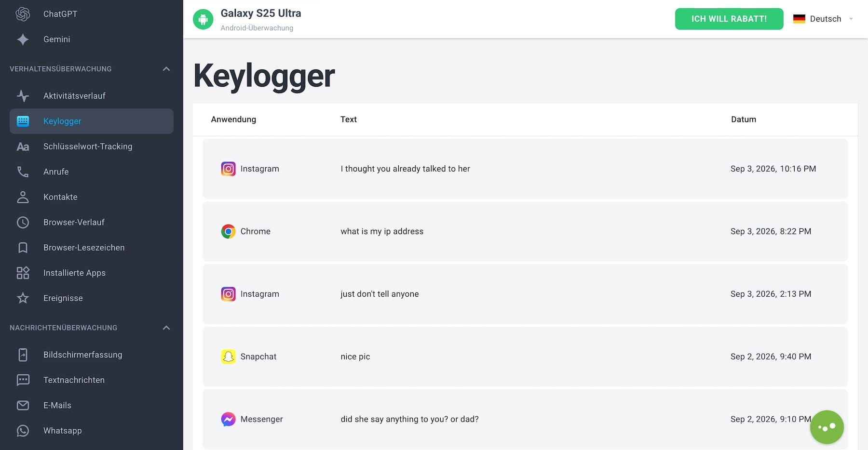Open Bildschirmerfassung sidebar entry
This screenshot has width=868, height=450.
coord(91,355)
